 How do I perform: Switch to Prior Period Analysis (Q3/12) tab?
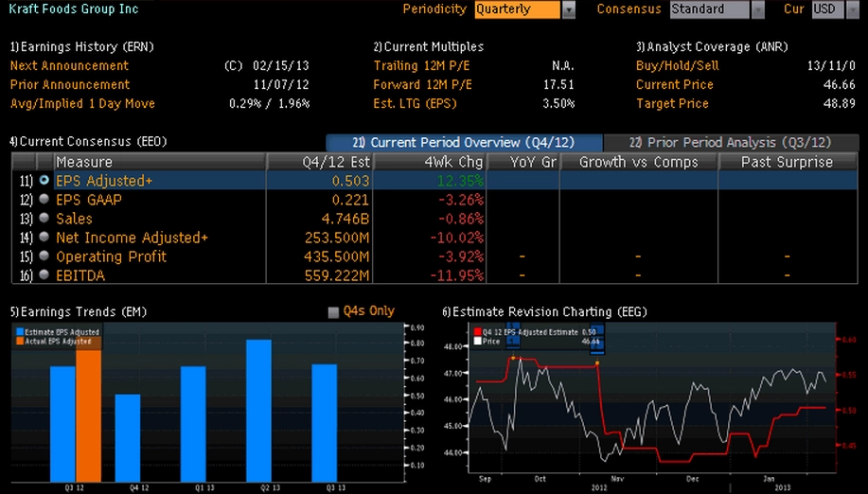(731, 143)
